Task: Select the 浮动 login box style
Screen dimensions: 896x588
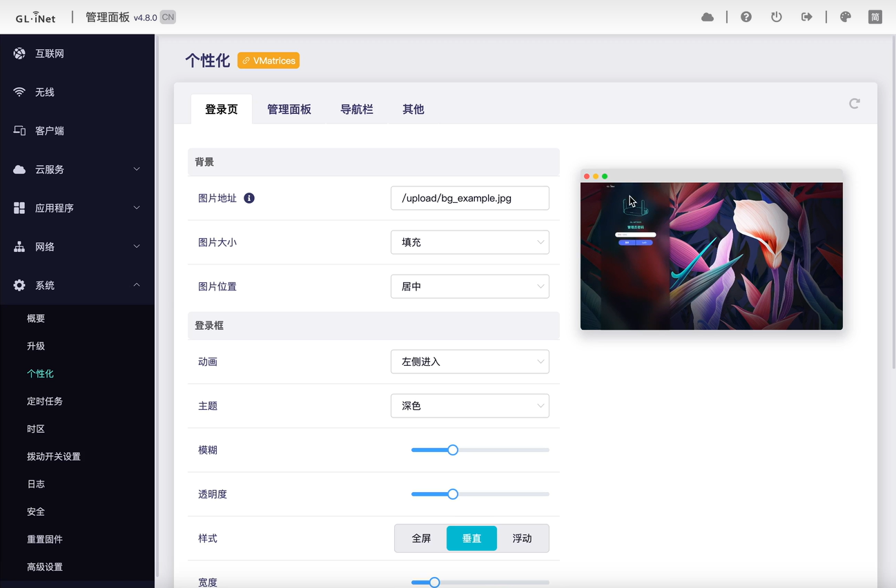Action: (x=523, y=538)
